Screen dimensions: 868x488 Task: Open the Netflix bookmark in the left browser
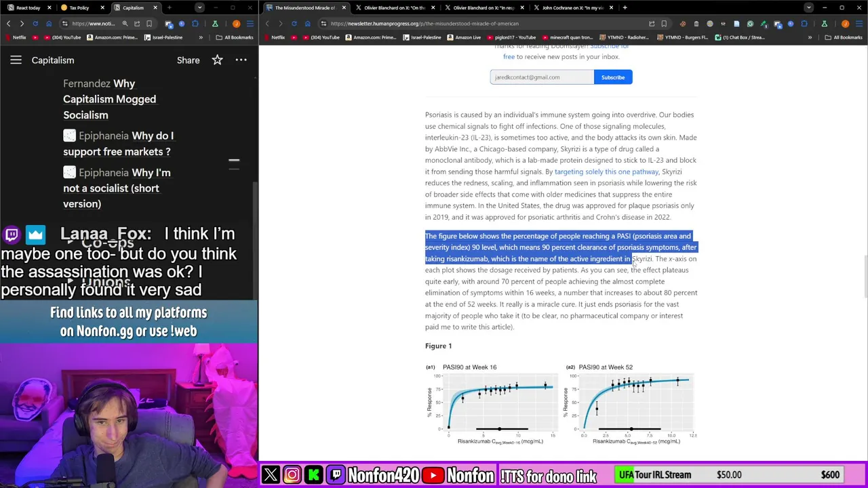tap(15, 37)
